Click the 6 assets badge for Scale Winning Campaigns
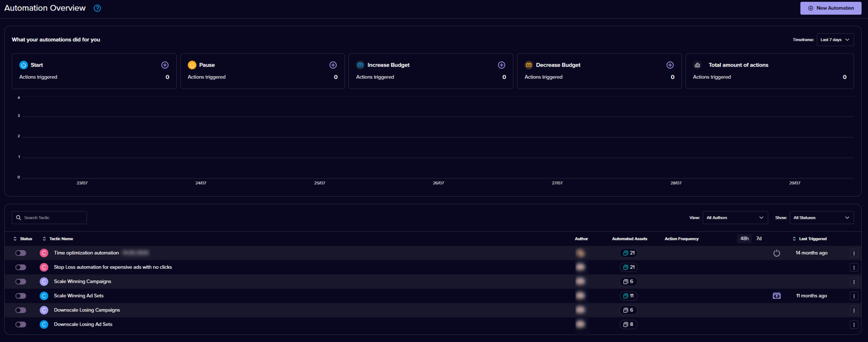The height and width of the screenshot is (342, 868). click(x=629, y=282)
